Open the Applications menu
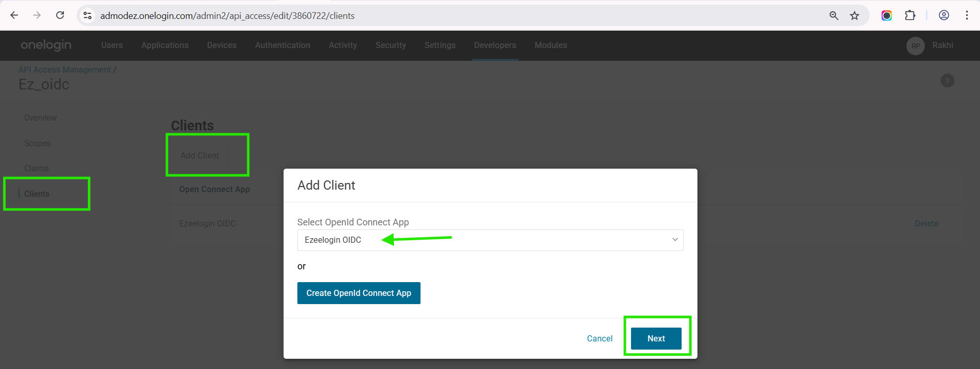The image size is (980, 369). click(x=165, y=45)
